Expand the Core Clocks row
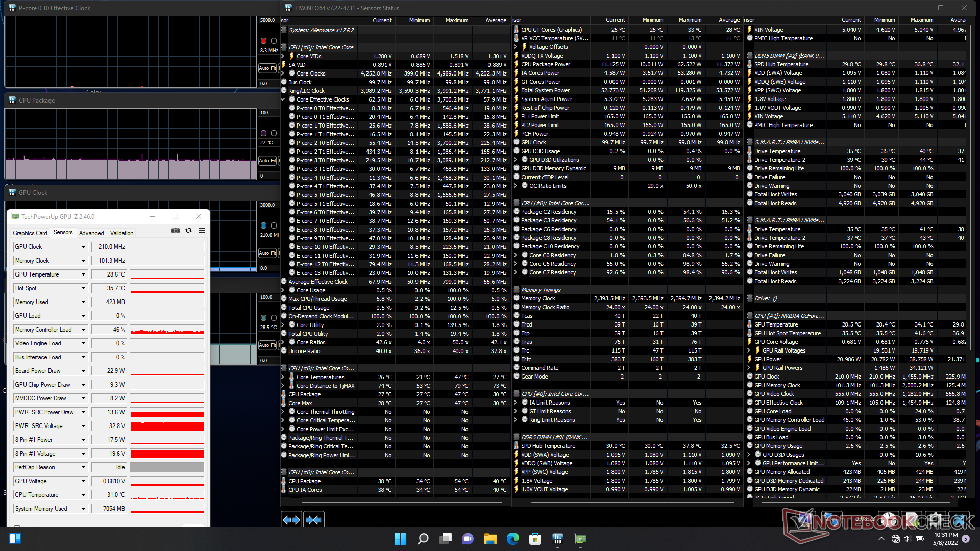This screenshot has height=551, width=980. pyautogui.click(x=284, y=73)
